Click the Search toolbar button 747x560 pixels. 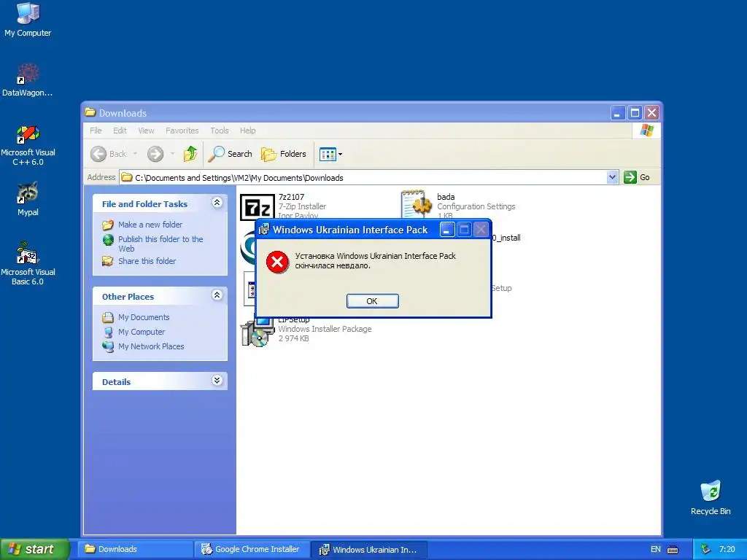click(231, 154)
